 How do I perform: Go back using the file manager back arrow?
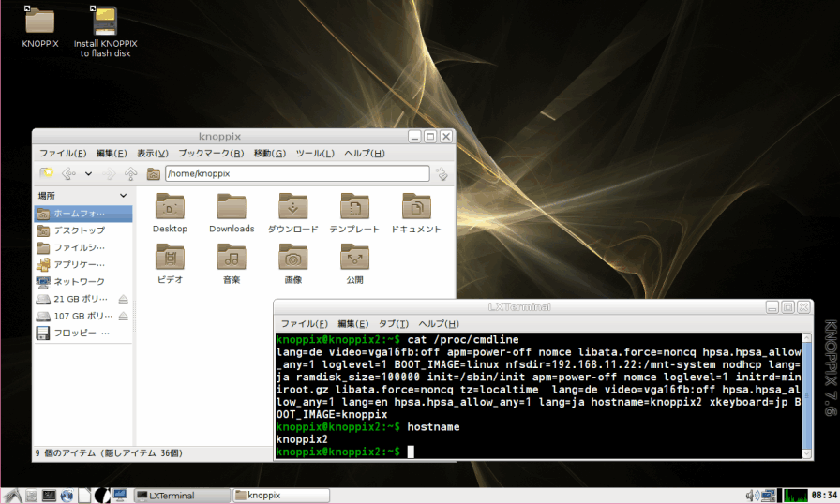click(x=68, y=173)
